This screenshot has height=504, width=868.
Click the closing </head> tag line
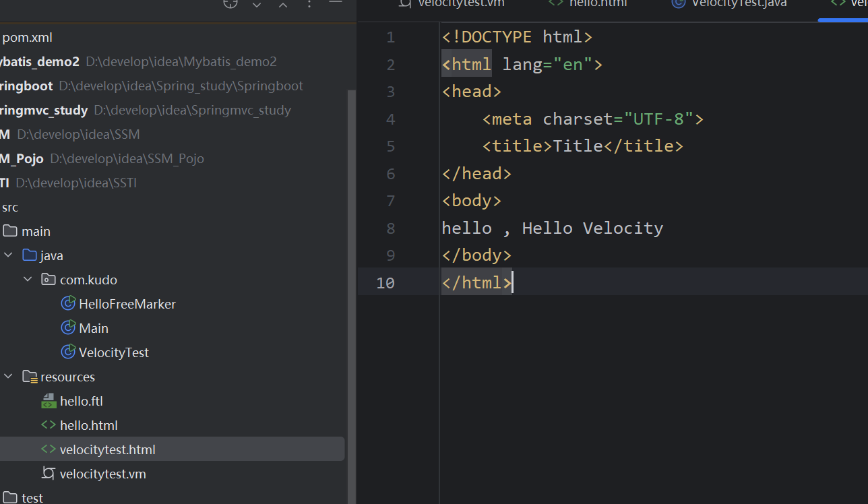(x=476, y=173)
